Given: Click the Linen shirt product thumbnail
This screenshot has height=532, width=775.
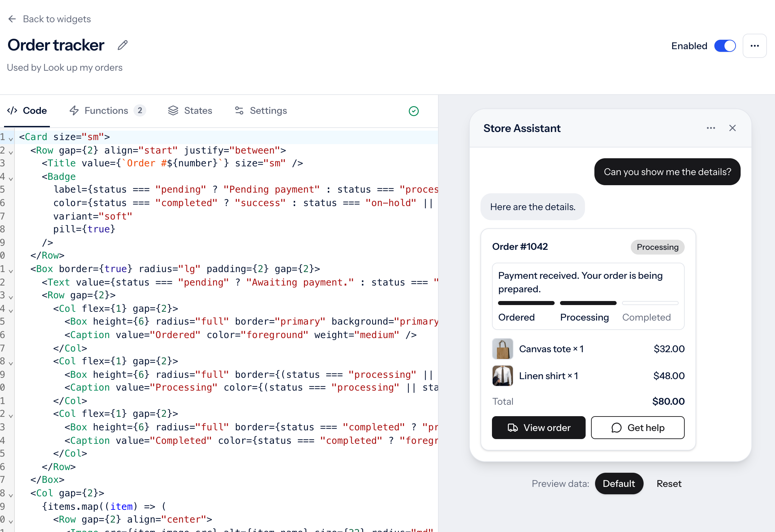Looking at the screenshot, I should click(502, 376).
